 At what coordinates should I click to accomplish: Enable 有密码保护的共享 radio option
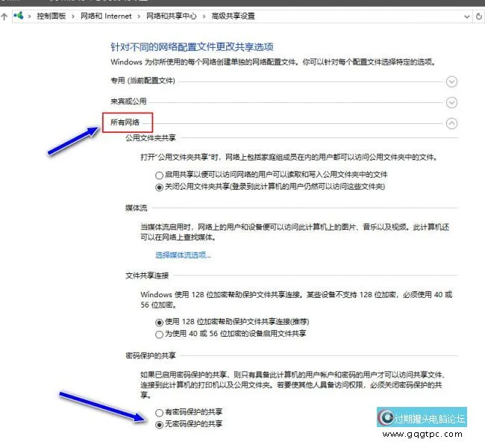[x=158, y=412]
